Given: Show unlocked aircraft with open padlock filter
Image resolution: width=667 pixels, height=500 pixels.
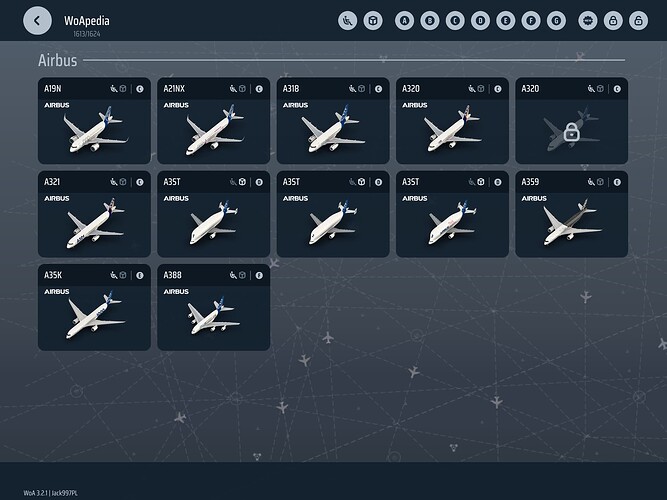Looking at the screenshot, I should click(639, 20).
